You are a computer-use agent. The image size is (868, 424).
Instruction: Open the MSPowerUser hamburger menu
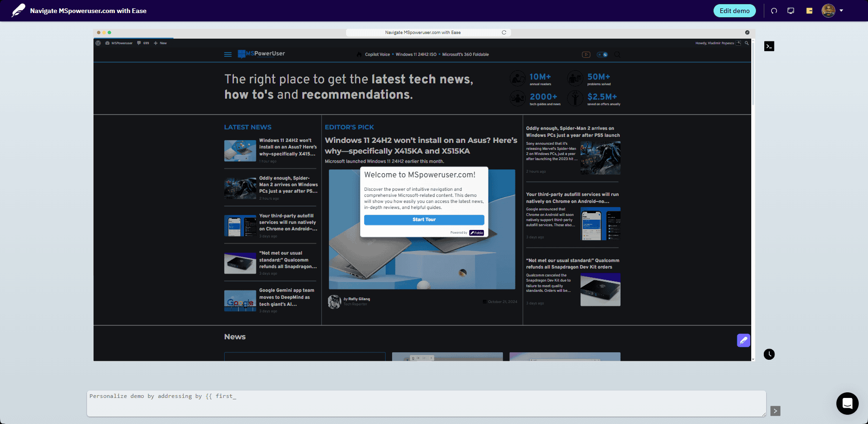(228, 54)
